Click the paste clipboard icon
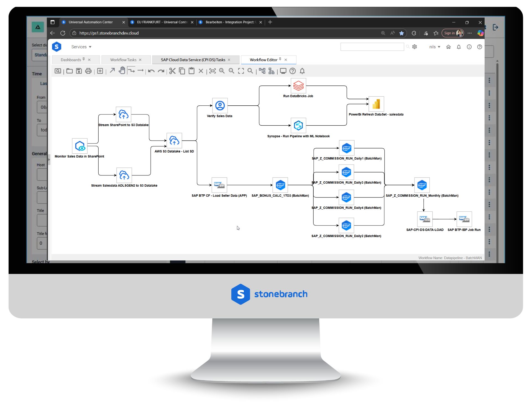Image resolution: width=532 pixels, height=409 pixels. click(x=191, y=71)
